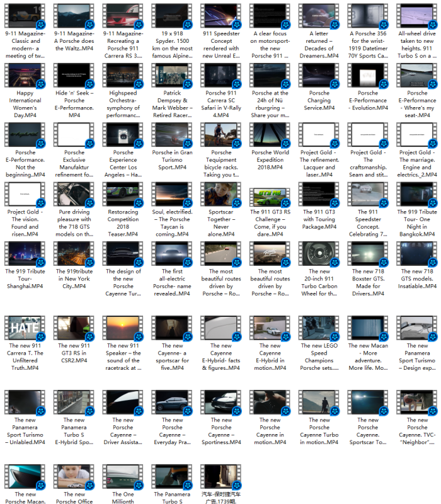Select thumbnail of The 911 Speedster Concept Celebrating
This screenshot has height=504, width=441.
pyautogui.click(x=368, y=194)
